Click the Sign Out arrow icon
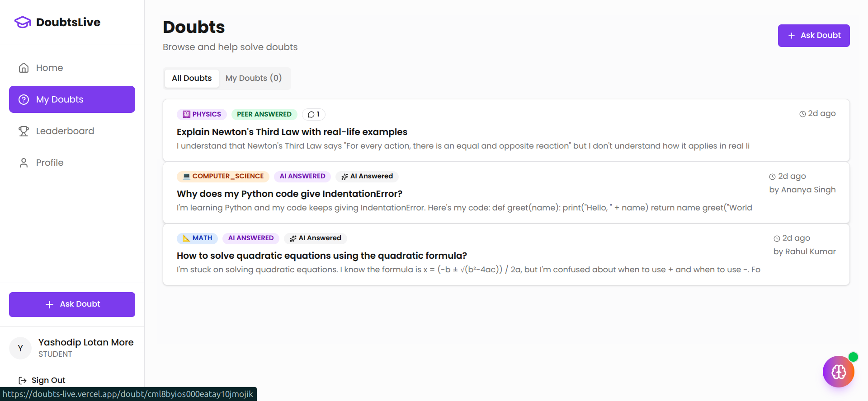The image size is (868, 401). click(23, 380)
